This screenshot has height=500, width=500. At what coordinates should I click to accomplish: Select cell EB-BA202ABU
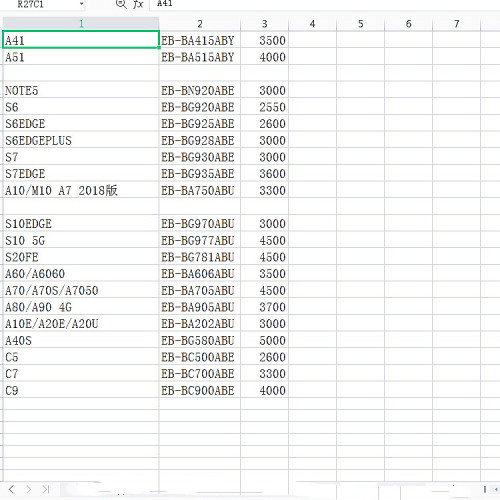pyautogui.click(x=200, y=323)
